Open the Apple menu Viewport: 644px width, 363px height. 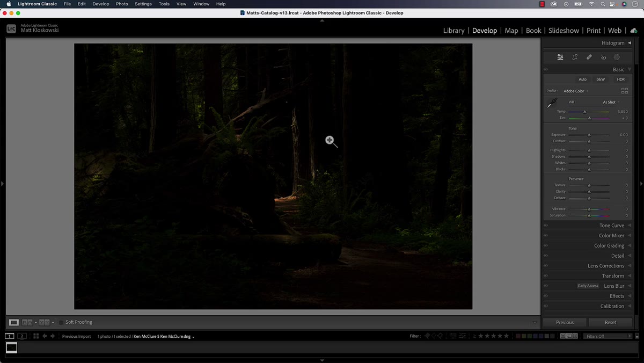point(9,4)
